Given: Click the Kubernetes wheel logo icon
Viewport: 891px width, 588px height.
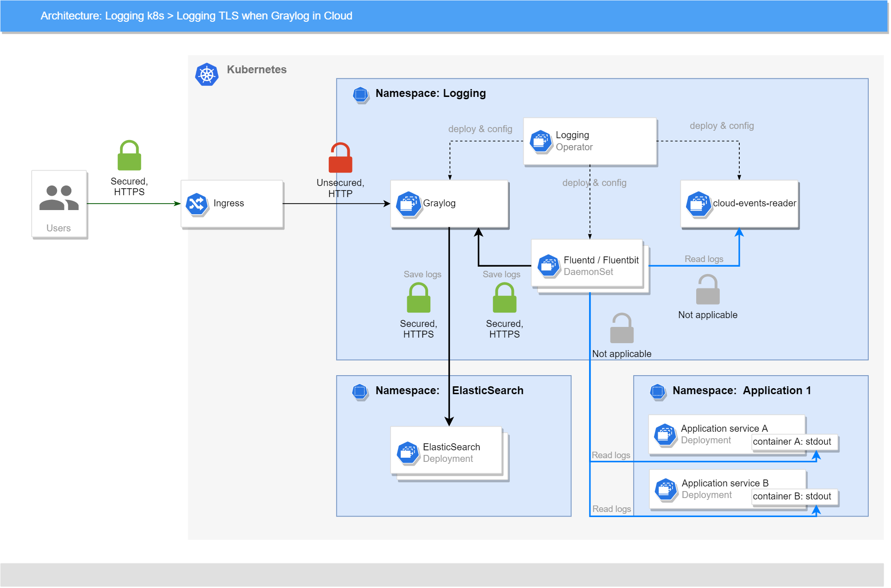Looking at the screenshot, I should (207, 74).
